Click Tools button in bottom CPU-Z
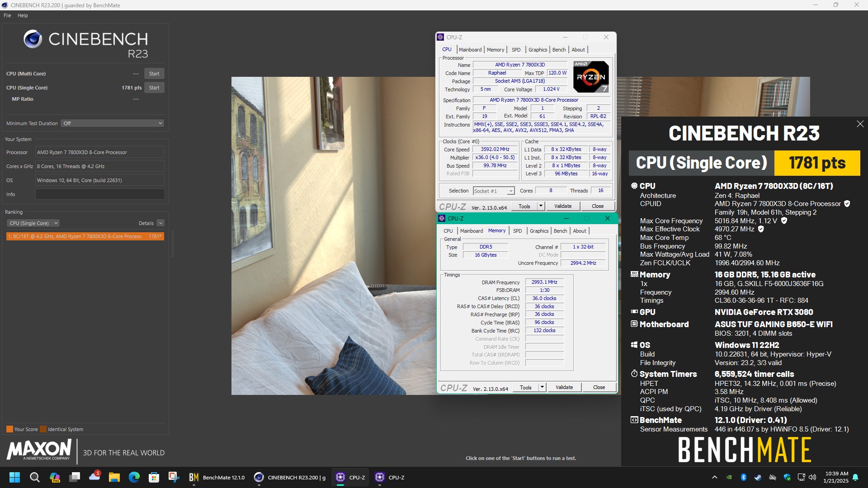 click(526, 387)
